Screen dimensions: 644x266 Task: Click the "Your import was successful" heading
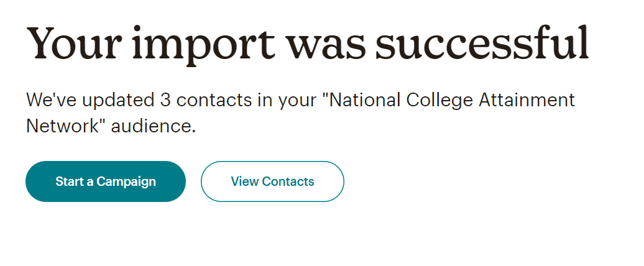point(307,42)
